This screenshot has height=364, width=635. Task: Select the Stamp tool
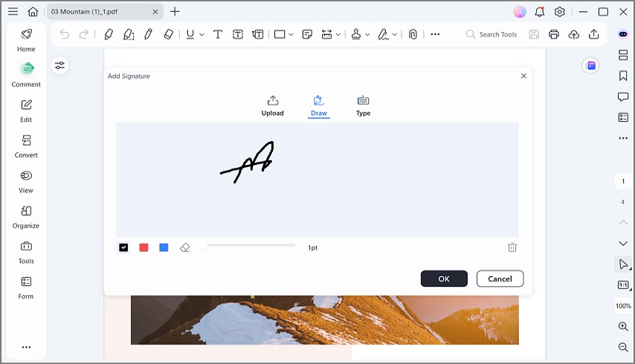click(x=356, y=34)
